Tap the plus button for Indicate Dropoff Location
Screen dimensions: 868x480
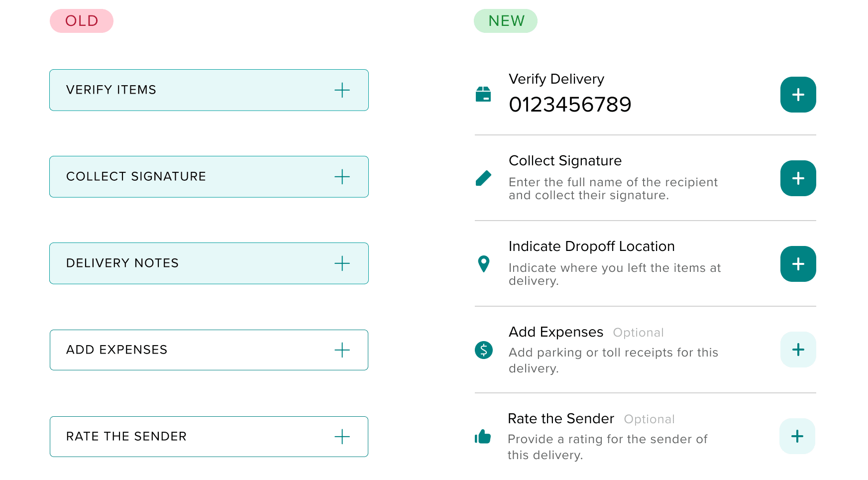(x=798, y=264)
